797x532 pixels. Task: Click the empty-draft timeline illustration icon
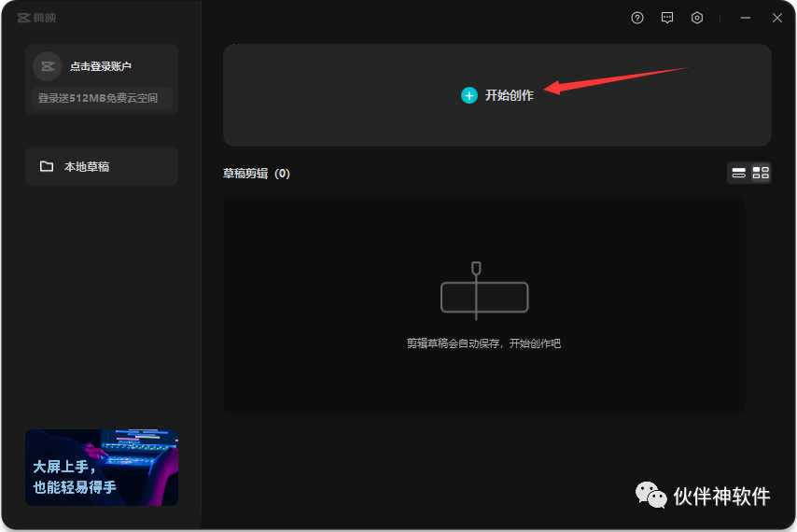[x=484, y=291]
